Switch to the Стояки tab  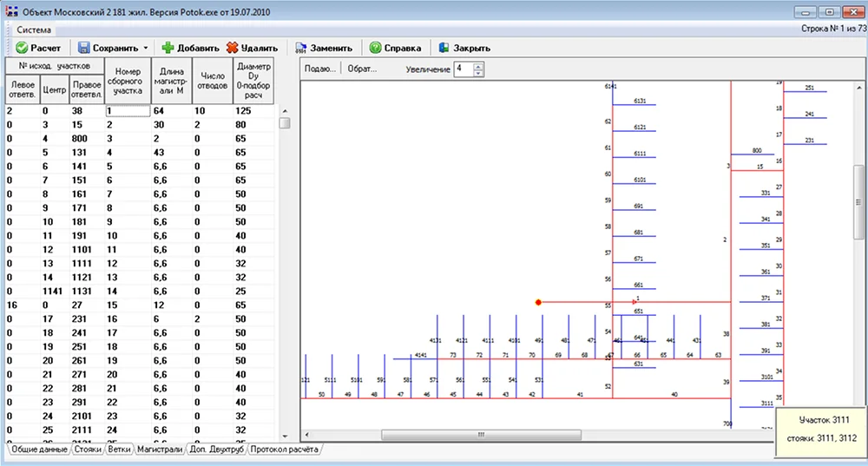pos(88,450)
